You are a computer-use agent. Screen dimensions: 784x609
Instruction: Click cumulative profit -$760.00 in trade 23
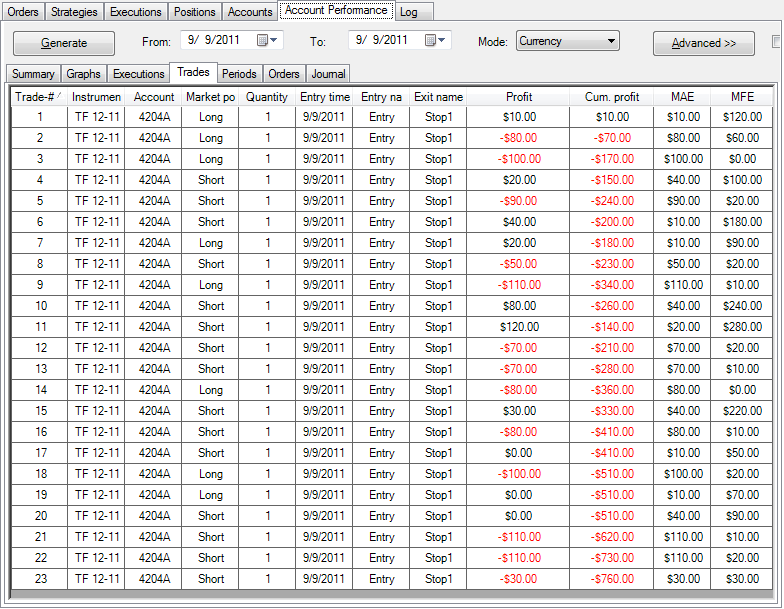coord(611,579)
